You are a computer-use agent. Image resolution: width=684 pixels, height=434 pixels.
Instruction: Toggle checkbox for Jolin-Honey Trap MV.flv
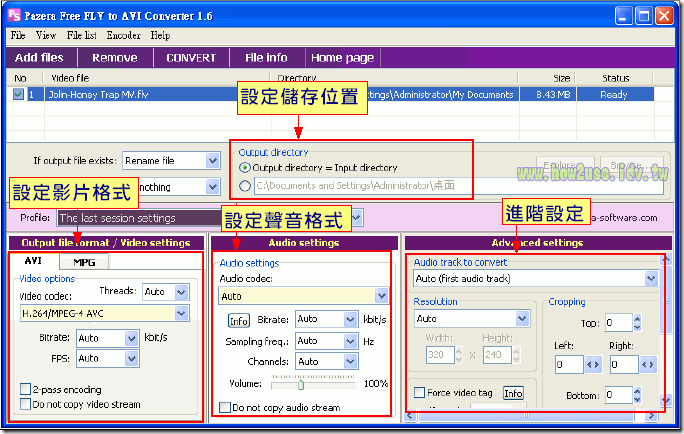20,95
